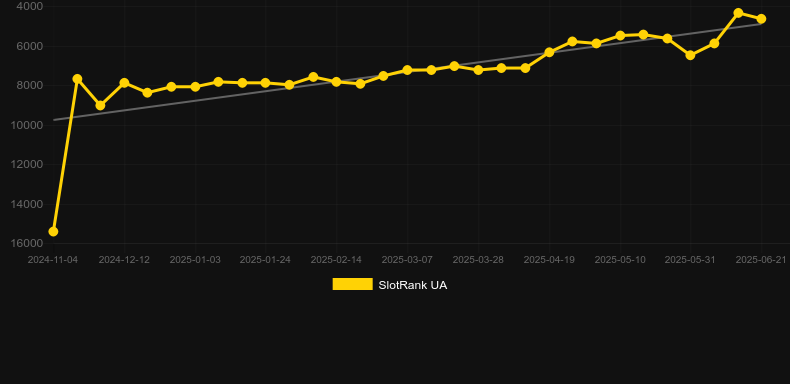Click y-axis value 16000

pyautogui.click(x=27, y=243)
